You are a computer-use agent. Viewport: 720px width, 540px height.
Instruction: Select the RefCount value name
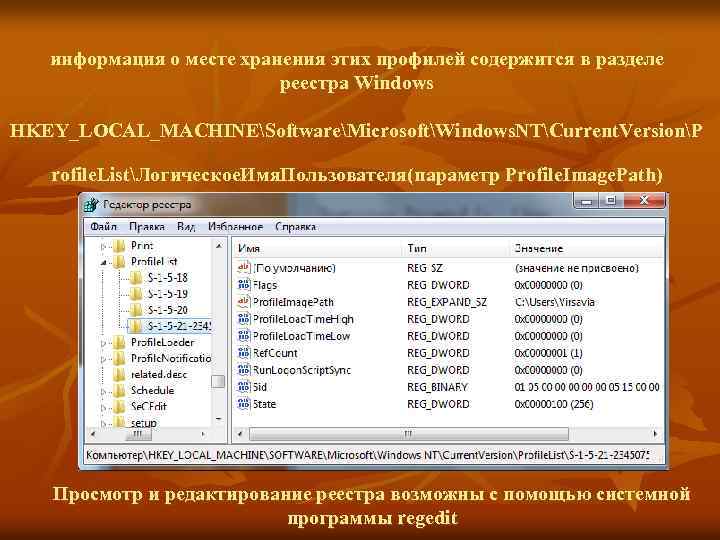point(275,353)
